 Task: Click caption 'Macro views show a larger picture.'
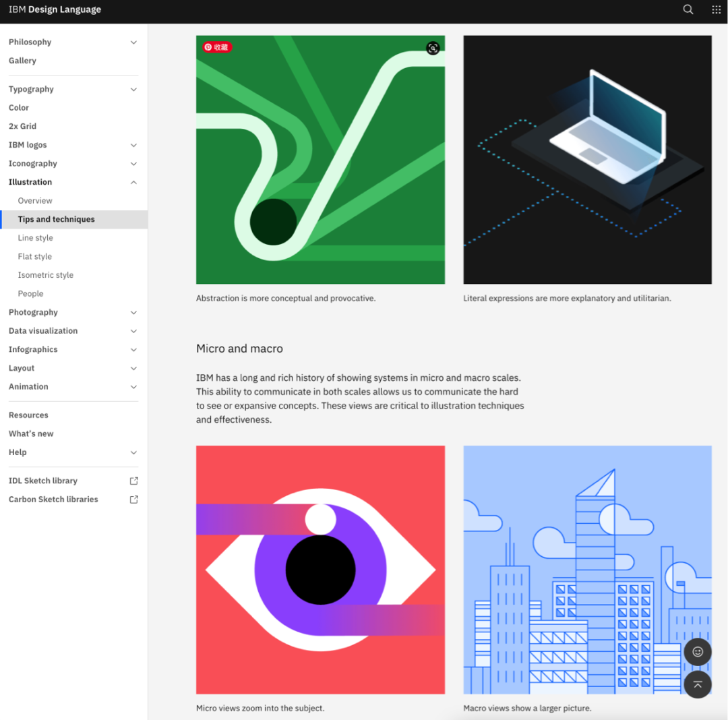[x=527, y=708]
